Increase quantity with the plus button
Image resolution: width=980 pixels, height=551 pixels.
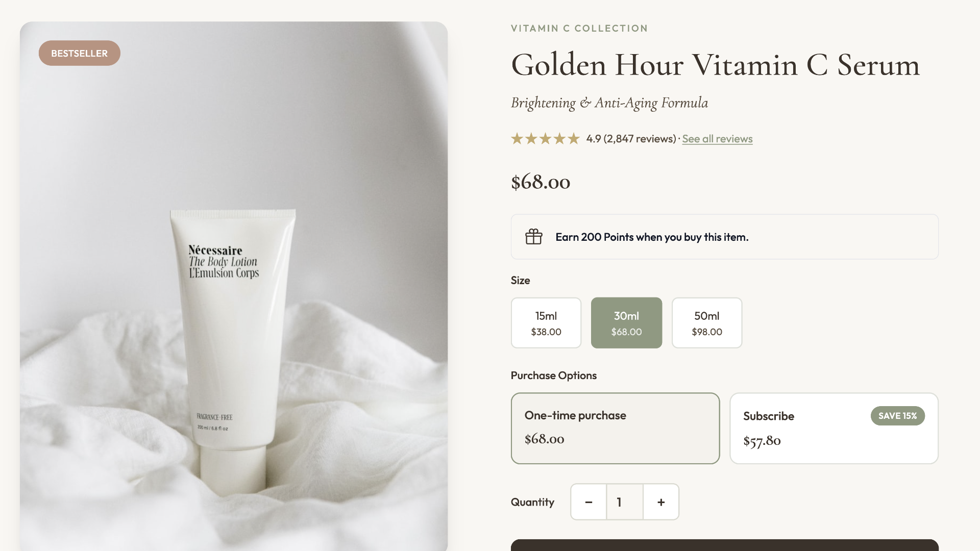tap(661, 502)
